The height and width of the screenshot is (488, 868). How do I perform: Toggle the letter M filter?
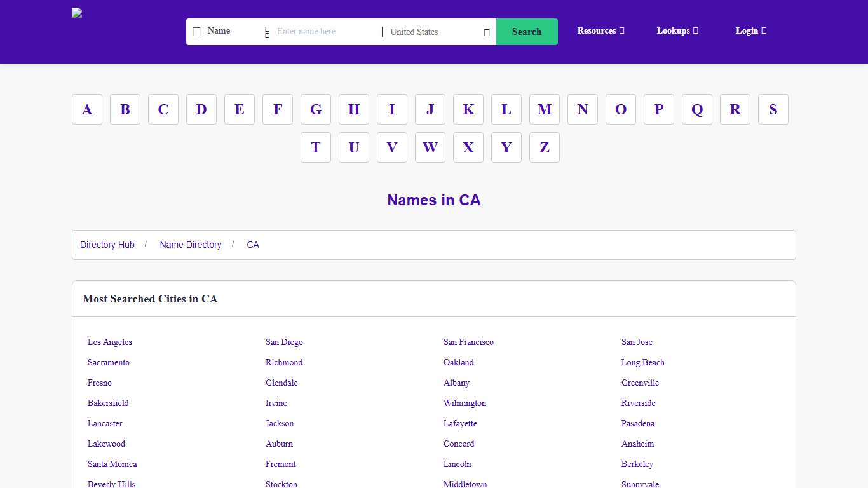point(545,109)
